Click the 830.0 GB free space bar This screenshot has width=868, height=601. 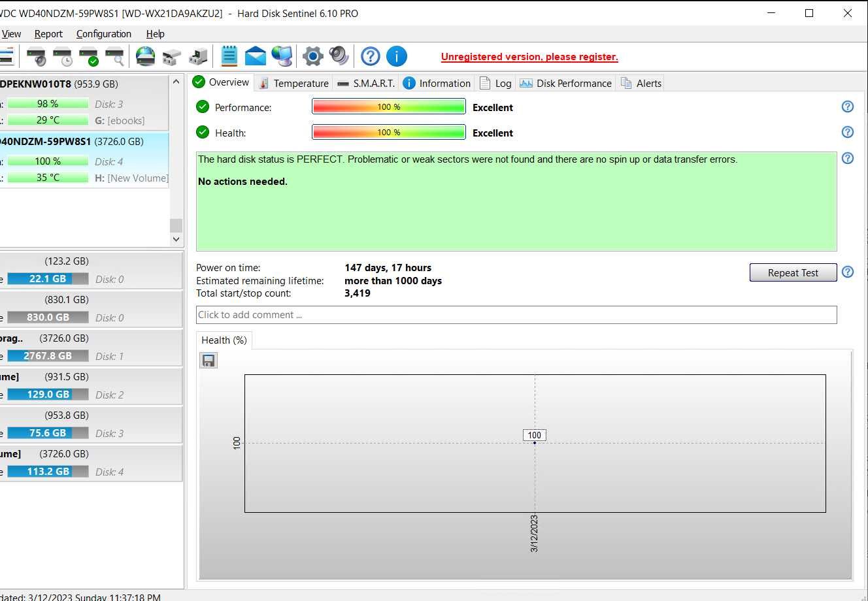(48, 317)
